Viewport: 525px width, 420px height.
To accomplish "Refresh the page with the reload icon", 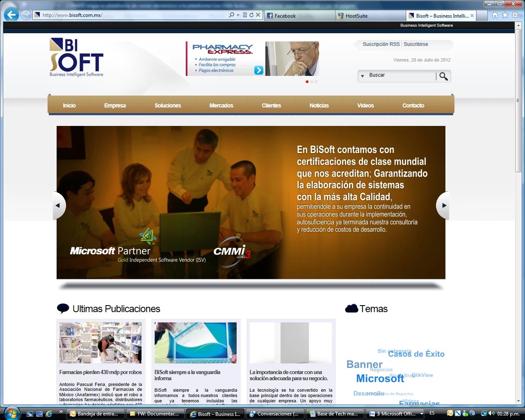I will (x=251, y=15).
